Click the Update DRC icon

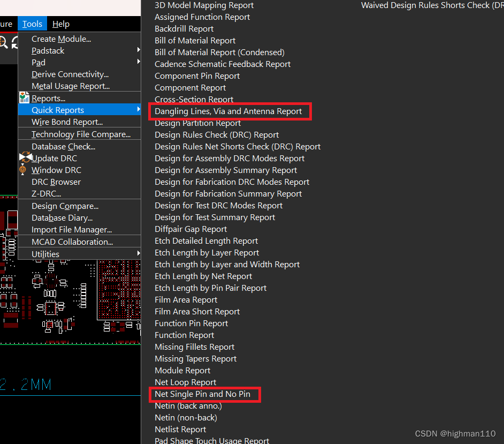(x=25, y=158)
